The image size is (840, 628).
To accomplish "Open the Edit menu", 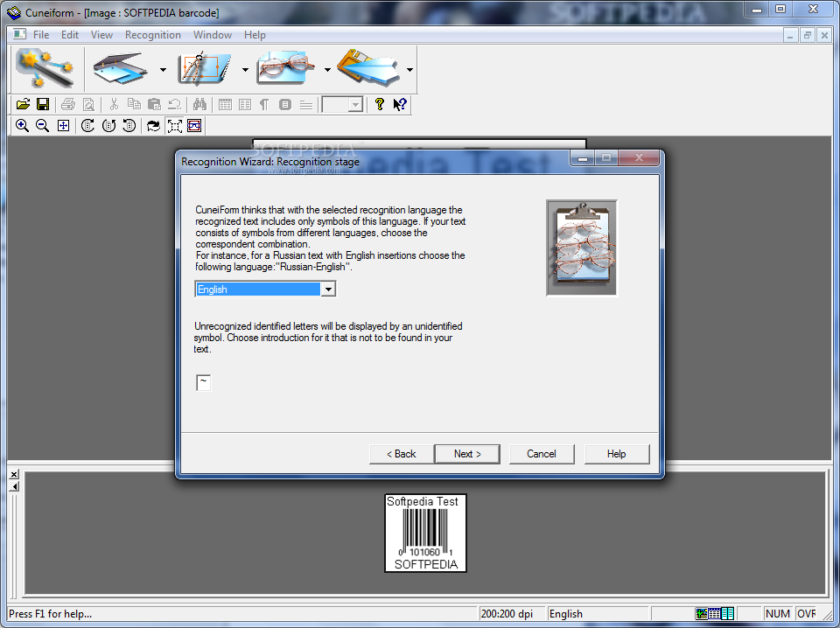I will click(70, 35).
